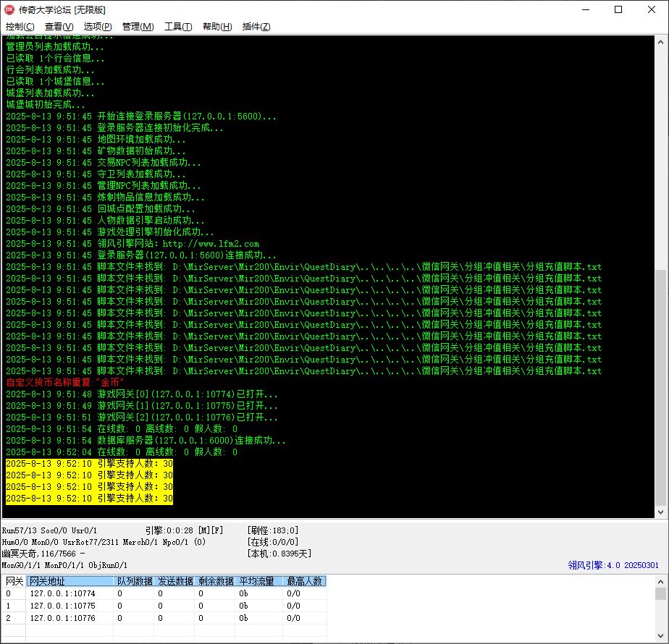This screenshot has height=644, width=669.
Task: Open the 插件(Z) menu
Action: pos(256,27)
